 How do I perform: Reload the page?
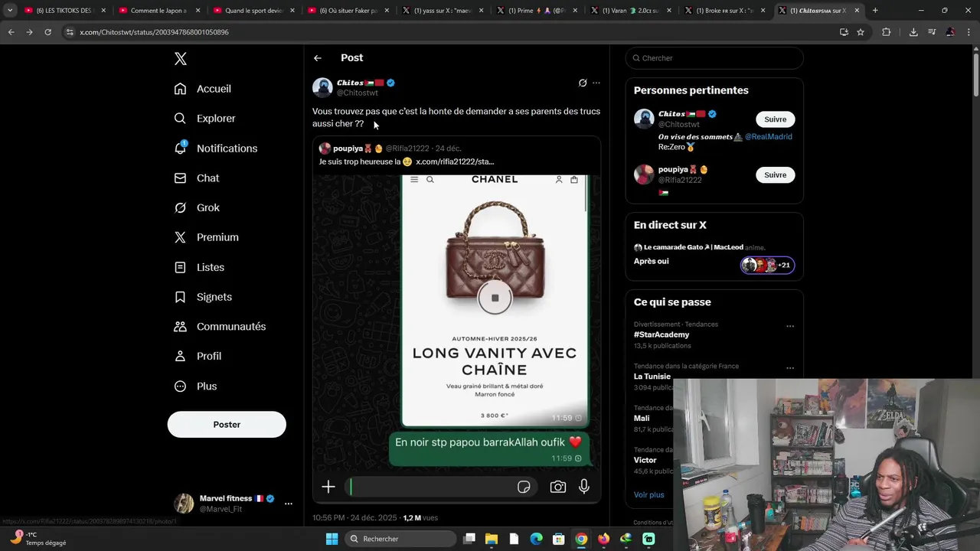(x=47, y=32)
